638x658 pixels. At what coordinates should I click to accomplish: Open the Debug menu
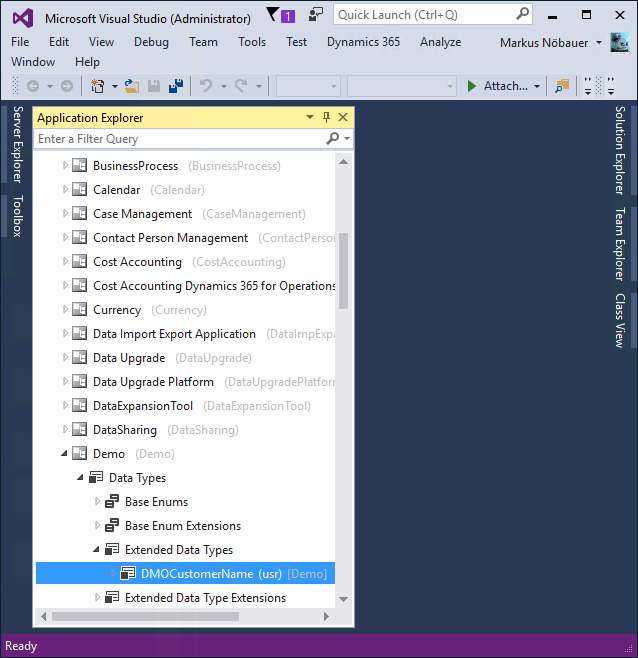click(151, 42)
